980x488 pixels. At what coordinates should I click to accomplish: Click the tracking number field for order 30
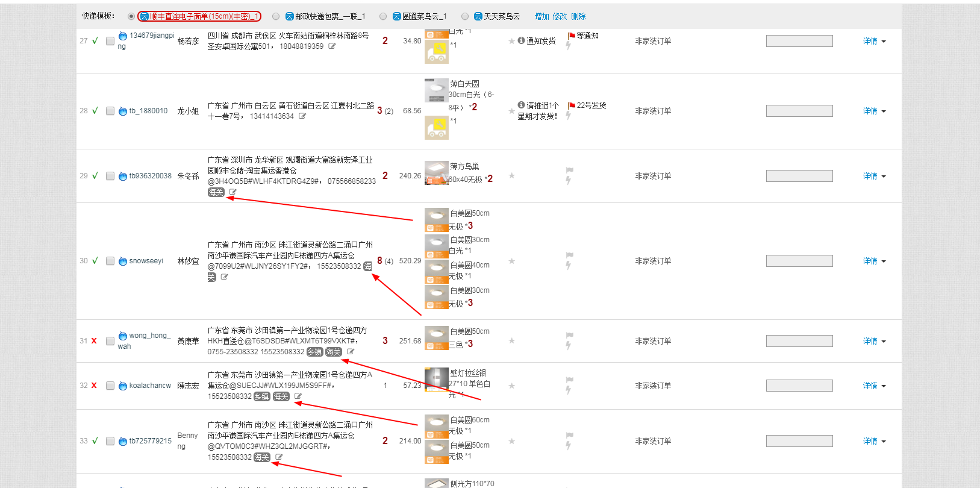point(799,261)
